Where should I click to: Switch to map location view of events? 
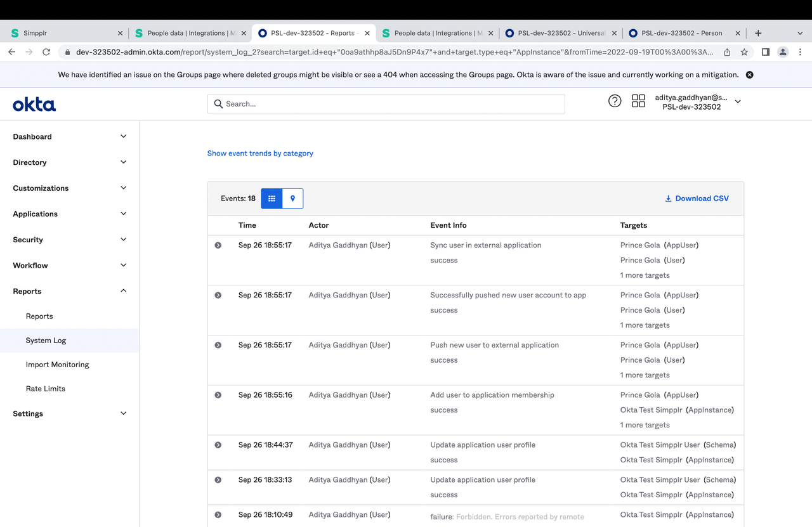[292, 198]
